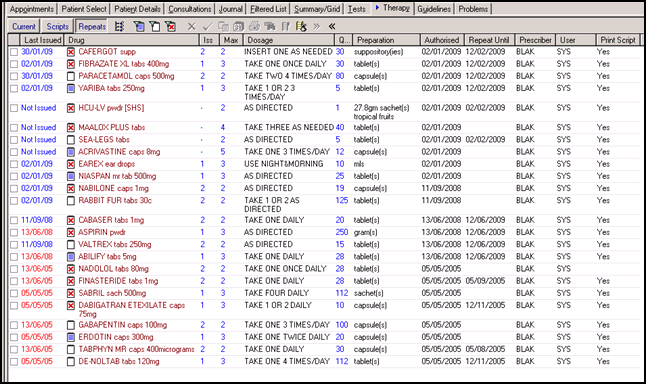Click the grey forward double-chevron icon
This screenshot has width=646, height=384.
[x=316, y=27]
